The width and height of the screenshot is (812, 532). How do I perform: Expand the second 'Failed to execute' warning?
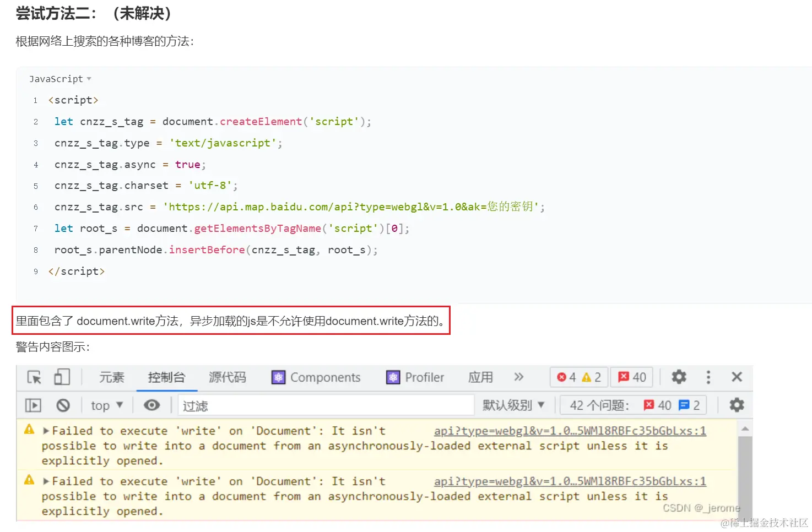(x=46, y=481)
